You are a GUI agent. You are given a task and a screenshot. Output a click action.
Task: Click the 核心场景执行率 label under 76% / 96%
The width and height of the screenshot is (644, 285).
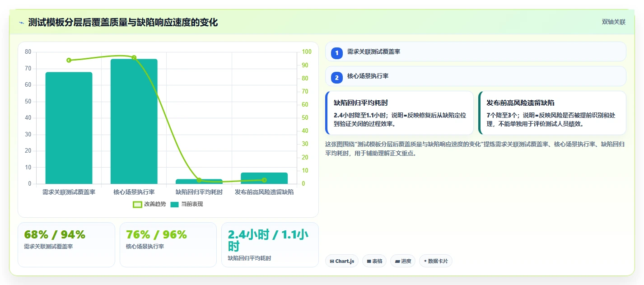point(145,247)
